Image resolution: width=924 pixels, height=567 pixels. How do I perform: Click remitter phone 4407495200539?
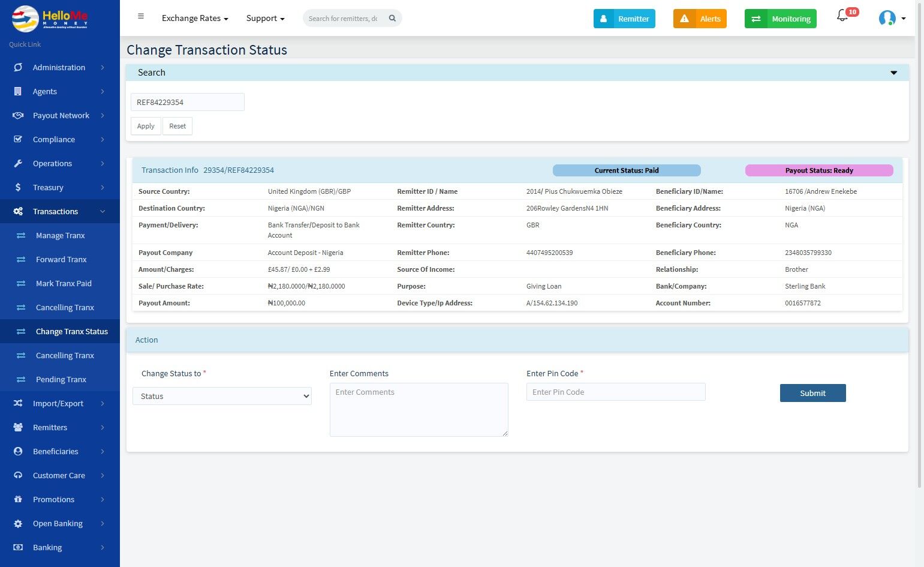point(550,253)
